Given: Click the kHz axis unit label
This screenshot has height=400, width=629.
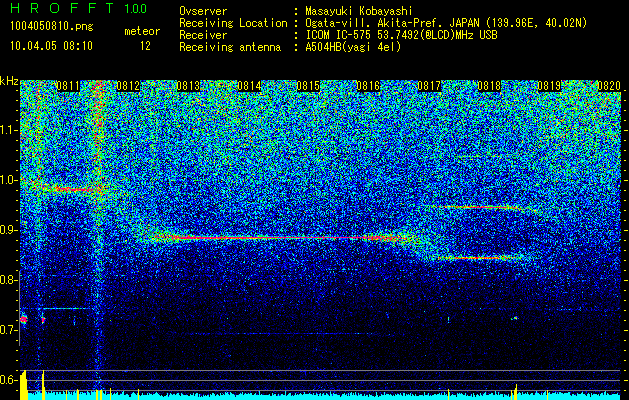Looking at the screenshot, I should 9,81.
